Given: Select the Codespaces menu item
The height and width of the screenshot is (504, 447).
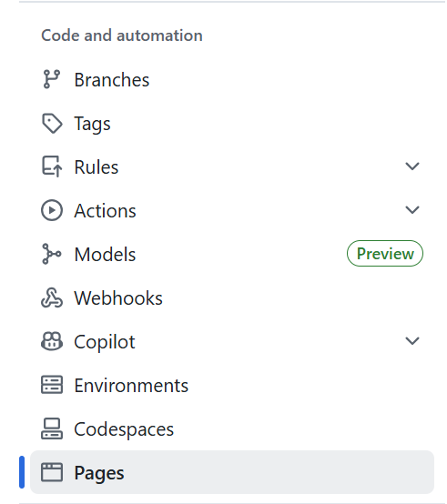Looking at the screenshot, I should click(x=232, y=428).
